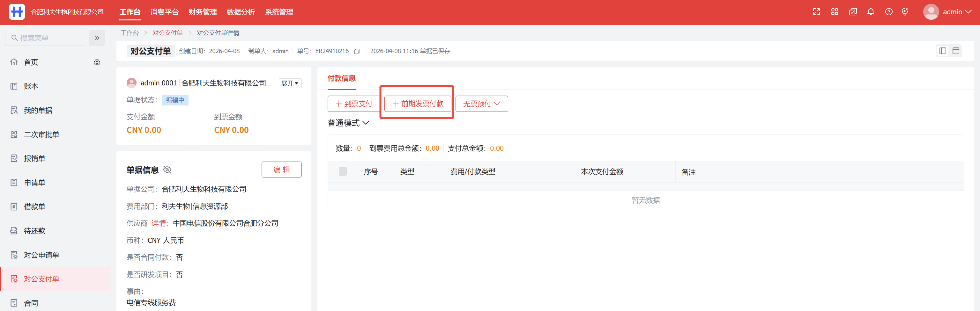Open the 无票预付 dropdown
The width and height of the screenshot is (980, 311).
pos(481,104)
